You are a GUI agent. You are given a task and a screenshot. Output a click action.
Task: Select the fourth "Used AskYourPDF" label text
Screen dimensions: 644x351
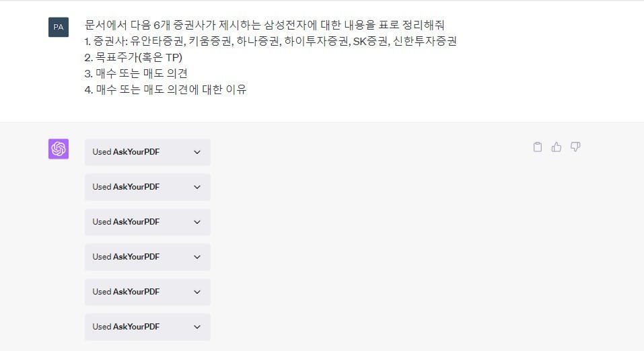126,257
